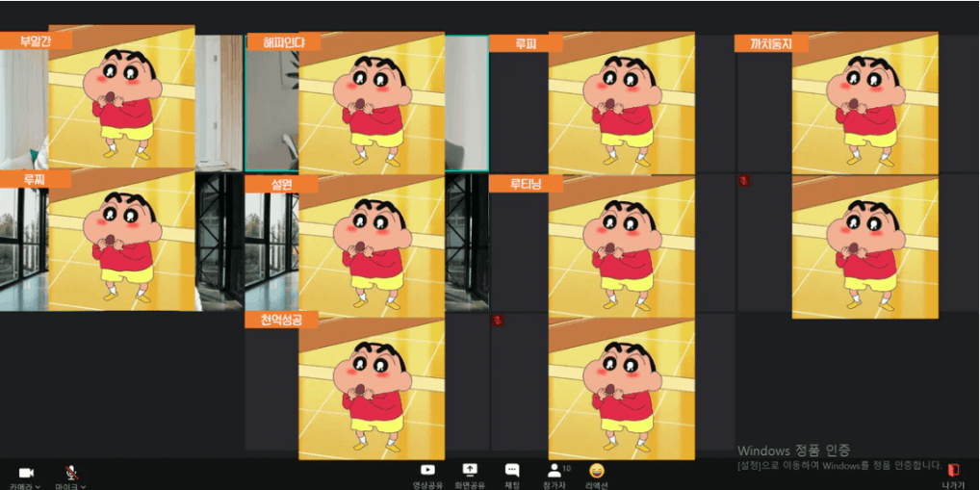Click the muted mic icon below 루티닝's tile
Screen dimensions: 980x490
coord(498,320)
